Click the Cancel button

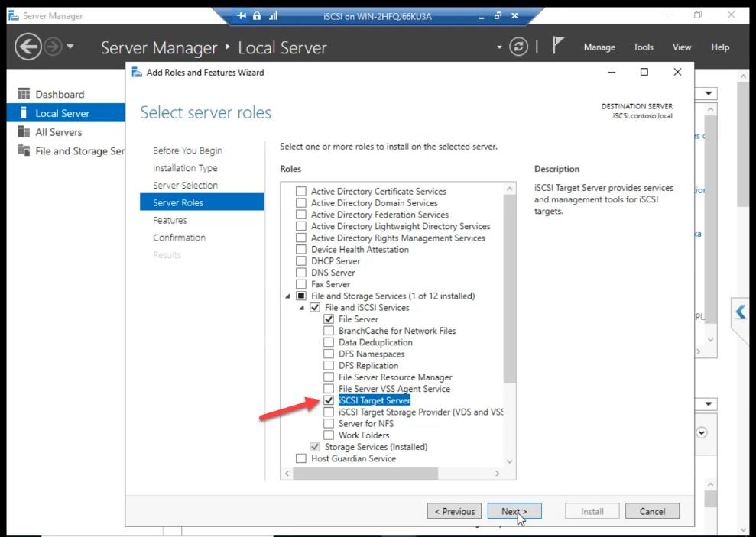pos(652,511)
